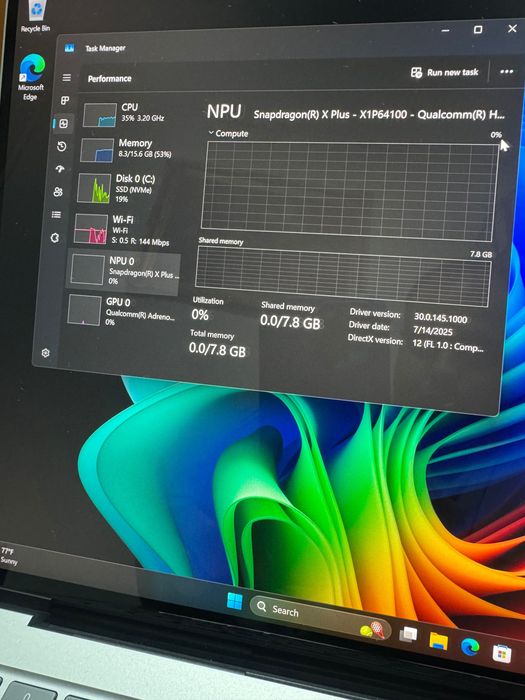Image resolution: width=525 pixels, height=700 pixels.
Task: Expand the Compute graph dropdown
Action: [x=228, y=133]
